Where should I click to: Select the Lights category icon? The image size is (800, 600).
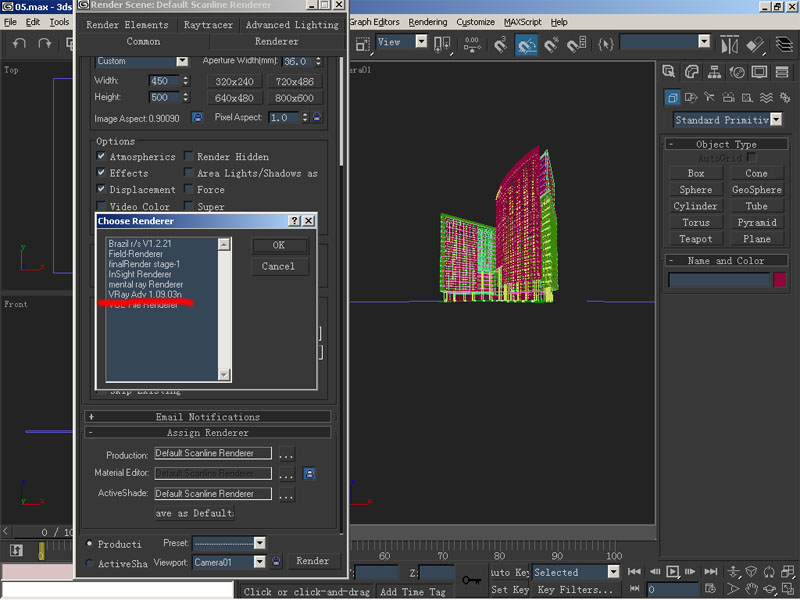pyautogui.click(x=711, y=97)
